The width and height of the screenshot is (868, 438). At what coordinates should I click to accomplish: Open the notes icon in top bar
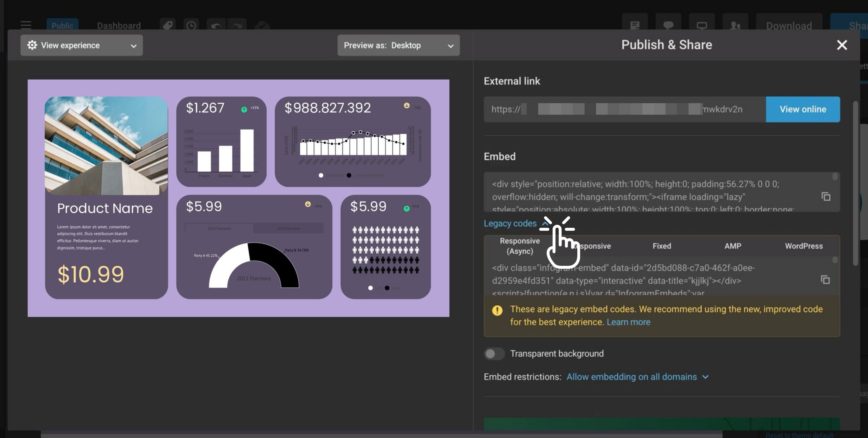click(635, 26)
